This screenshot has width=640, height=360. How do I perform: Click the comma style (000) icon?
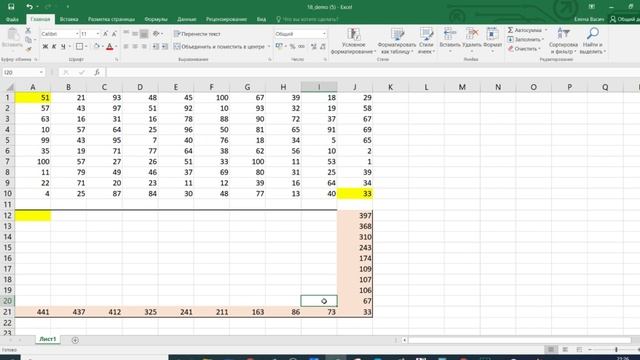301,47
